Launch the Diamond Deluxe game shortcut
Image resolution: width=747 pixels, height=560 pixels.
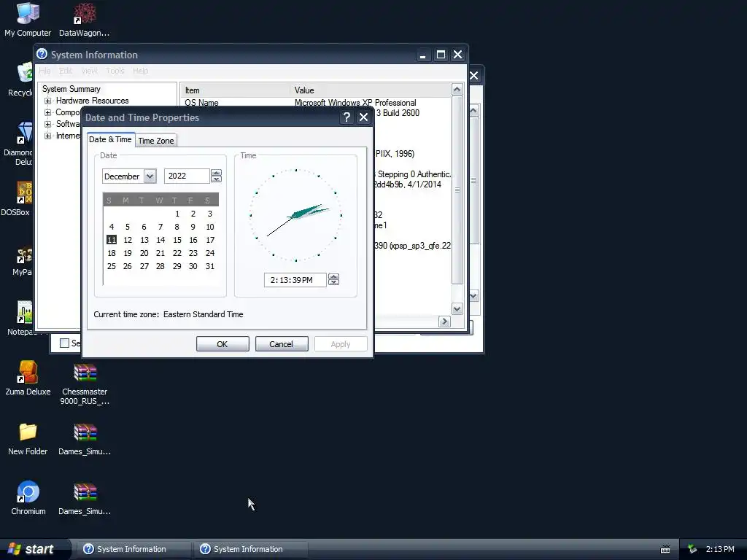pos(25,133)
